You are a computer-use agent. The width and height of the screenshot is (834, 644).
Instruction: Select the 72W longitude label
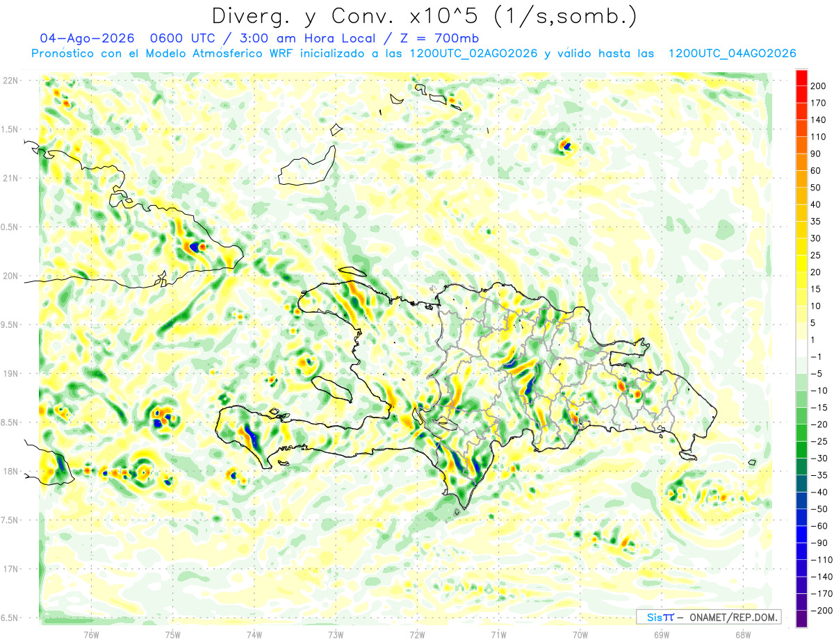pyautogui.click(x=417, y=635)
